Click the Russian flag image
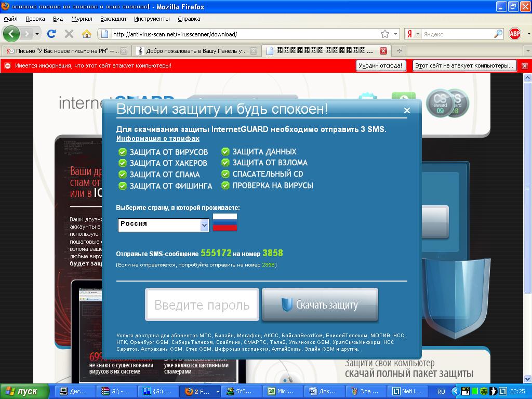The width and height of the screenshot is (532, 399). [x=224, y=222]
